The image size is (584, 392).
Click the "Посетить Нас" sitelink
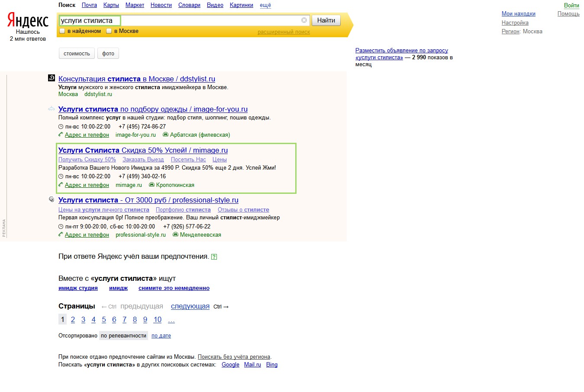tap(188, 160)
